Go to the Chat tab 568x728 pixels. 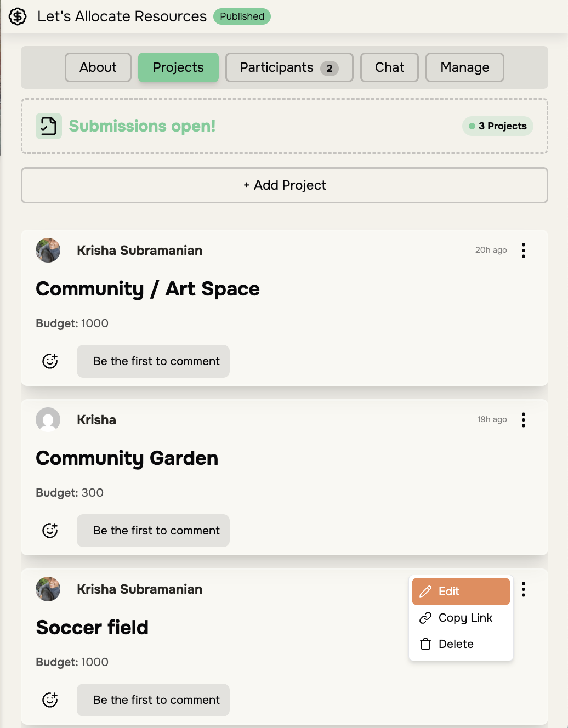point(389,67)
